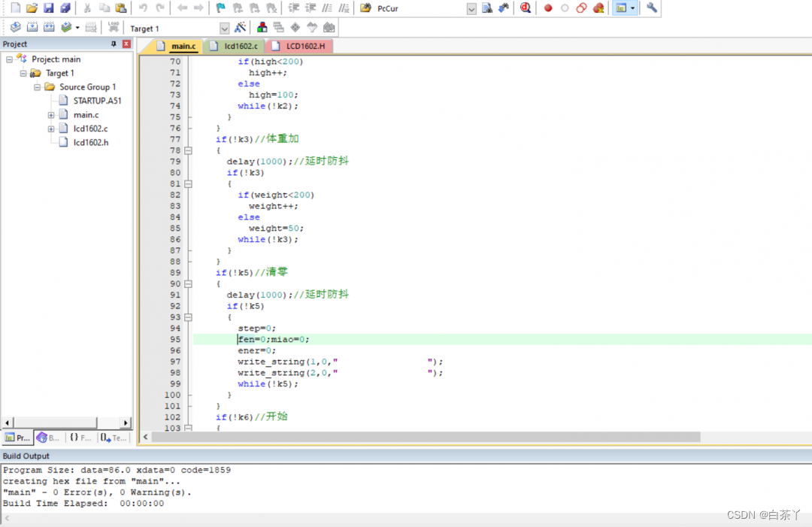Open the Target 1 dropdown
The image size is (812, 527).
224,29
